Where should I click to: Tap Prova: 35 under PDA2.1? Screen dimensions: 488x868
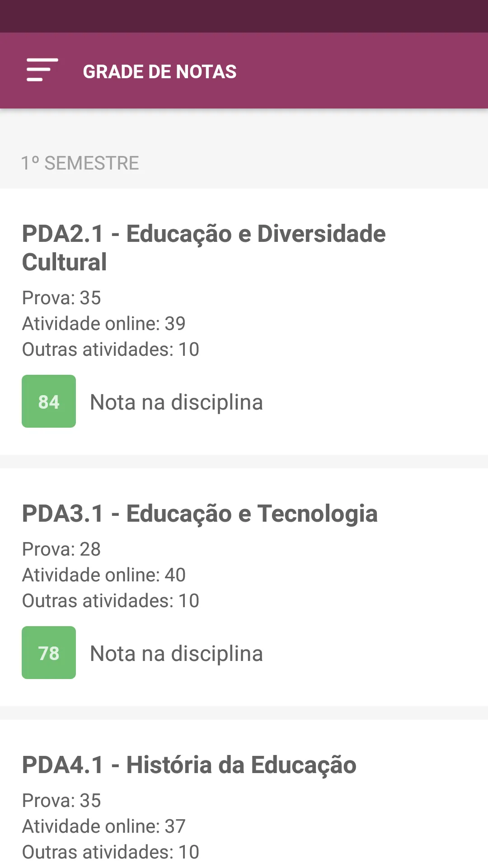point(61,298)
